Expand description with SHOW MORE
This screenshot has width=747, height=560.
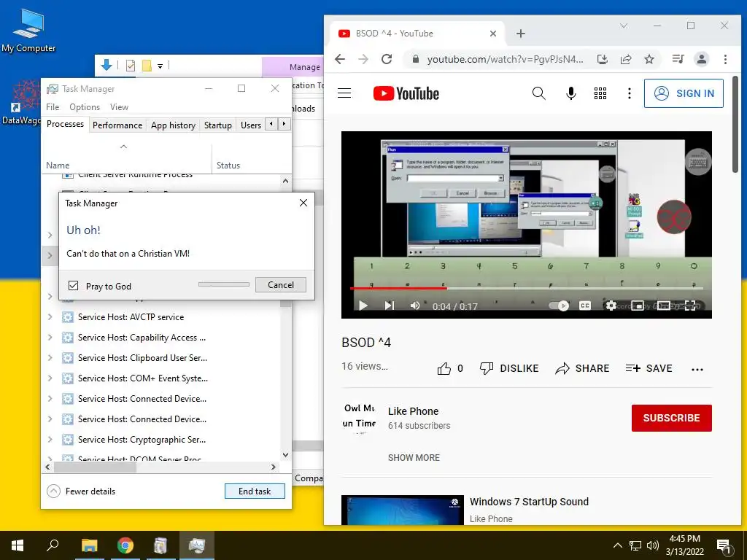[414, 458]
